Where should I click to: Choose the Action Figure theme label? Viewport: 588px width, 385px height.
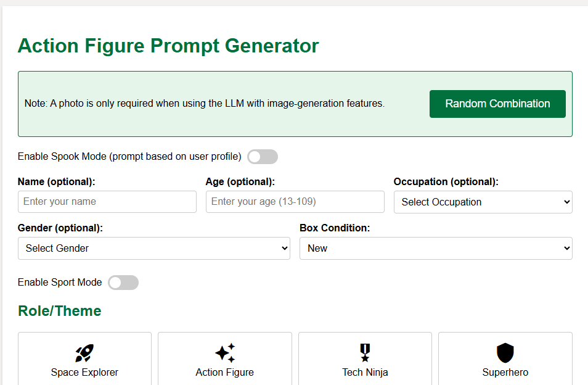pyautogui.click(x=225, y=373)
